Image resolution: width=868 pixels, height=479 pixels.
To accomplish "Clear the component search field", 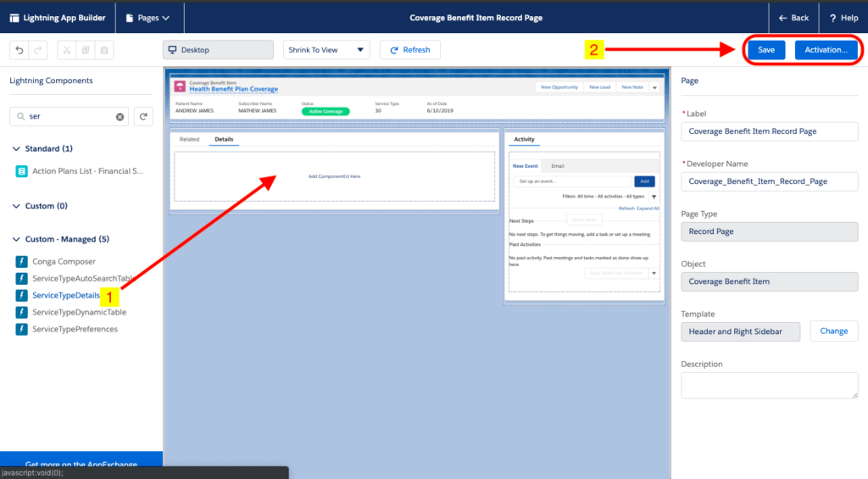I will [120, 117].
